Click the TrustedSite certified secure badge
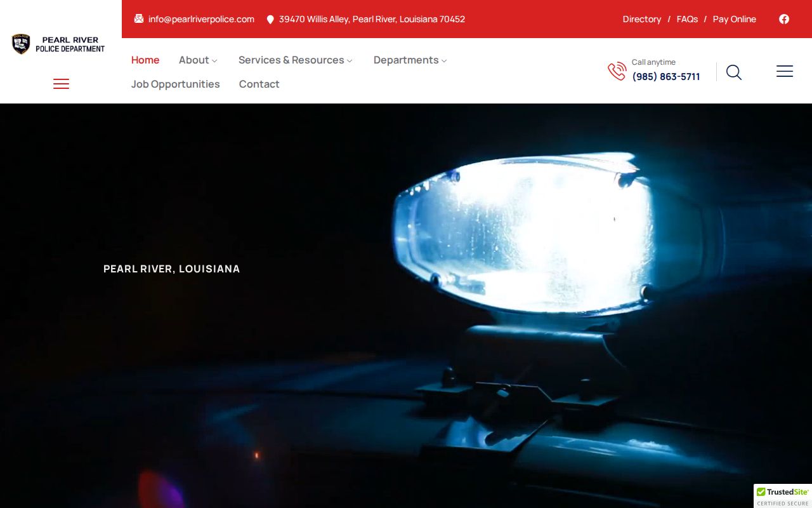This screenshot has width=812, height=508. click(x=783, y=496)
